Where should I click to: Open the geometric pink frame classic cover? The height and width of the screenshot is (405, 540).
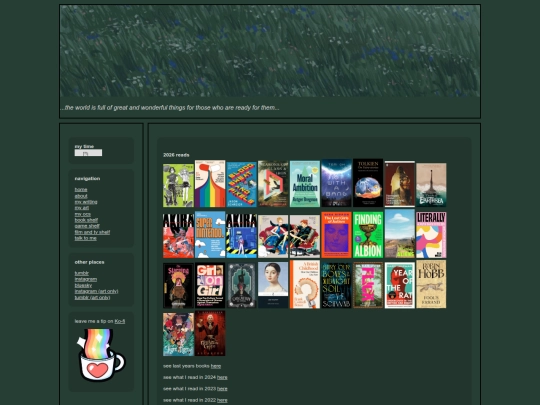click(273, 184)
